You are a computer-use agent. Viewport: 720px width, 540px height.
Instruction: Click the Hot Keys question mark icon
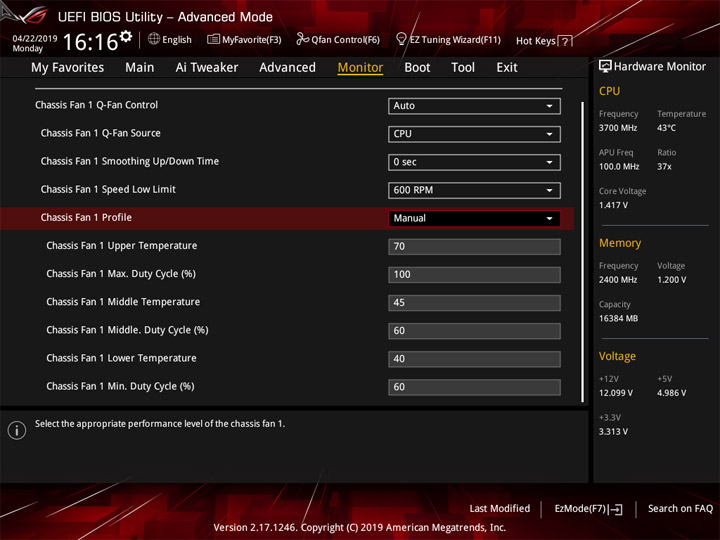tap(565, 41)
